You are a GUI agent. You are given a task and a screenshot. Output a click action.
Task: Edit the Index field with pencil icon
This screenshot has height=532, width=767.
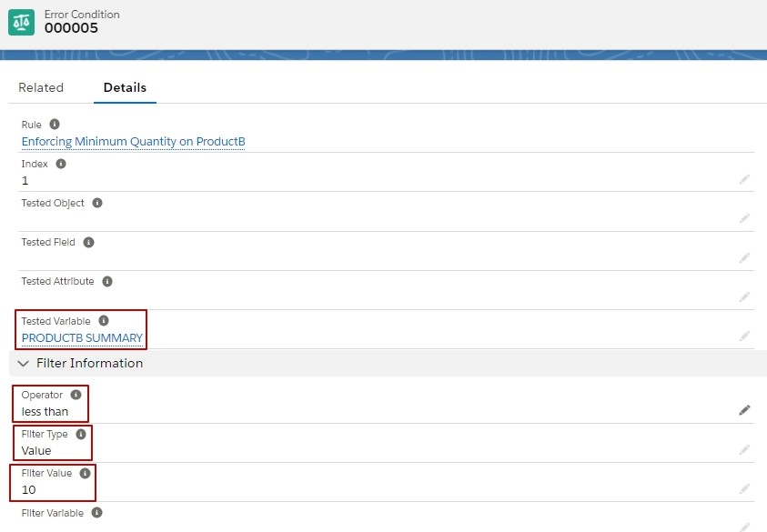pos(744,179)
